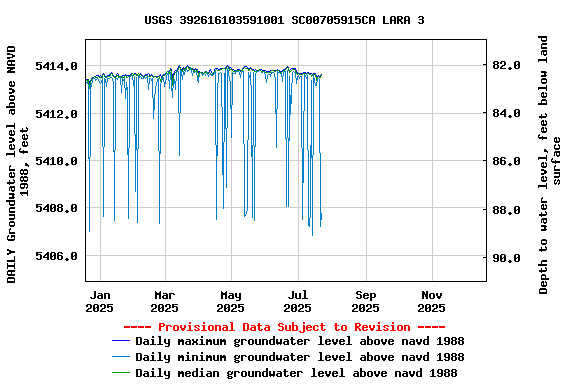Click the '5414.0' left axis label
The image size is (576, 384).
[x=56, y=66]
